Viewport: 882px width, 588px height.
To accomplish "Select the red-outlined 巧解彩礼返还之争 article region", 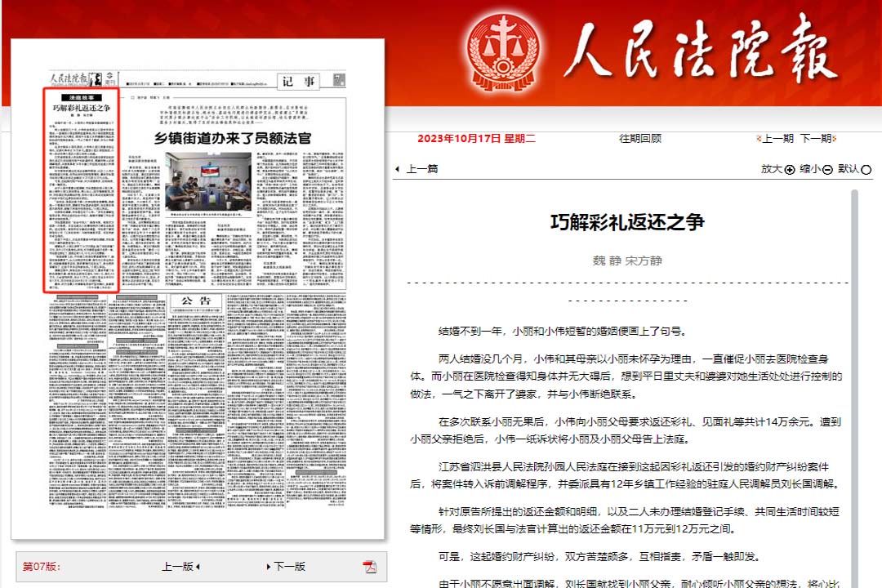I will (82, 189).
